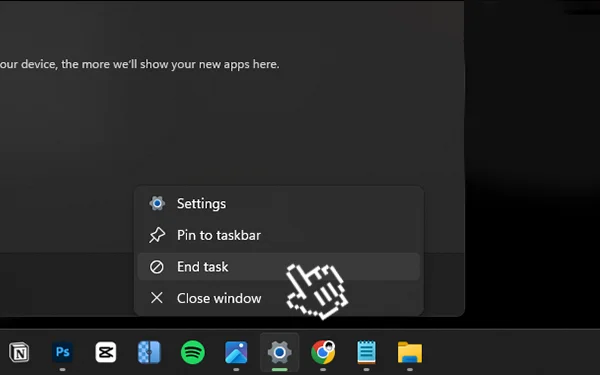Click End task in context menu
Image resolution: width=600 pixels, height=375 pixels.
(279, 267)
